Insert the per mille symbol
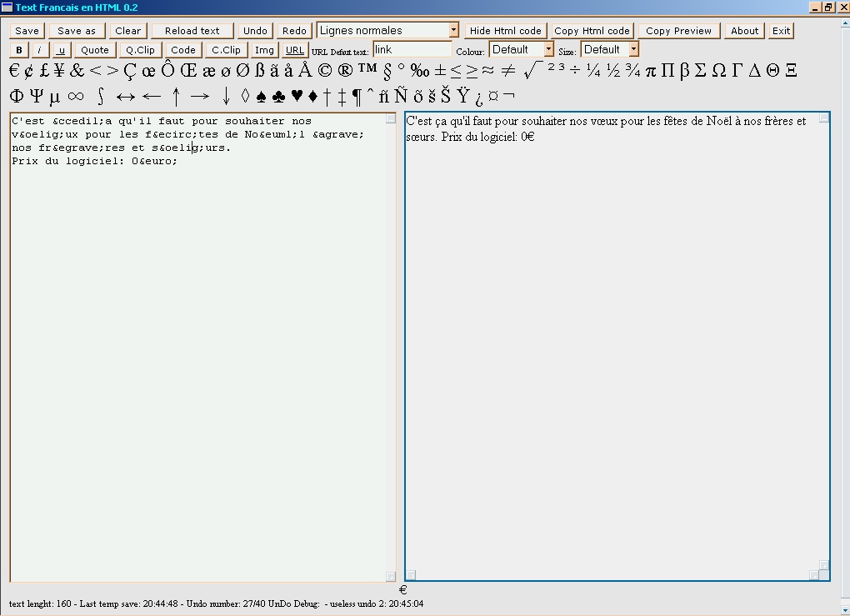The height and width of the screenshot is (616, 850). point(420,71)
